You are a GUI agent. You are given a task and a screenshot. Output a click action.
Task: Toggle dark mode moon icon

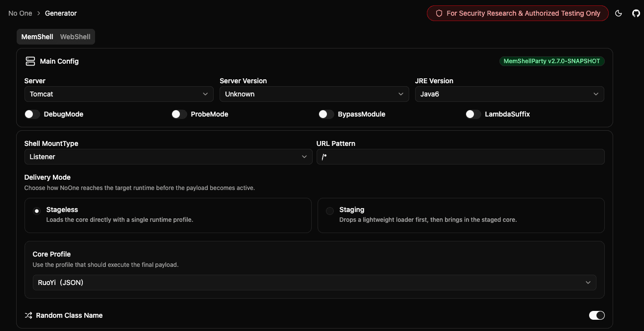click(619, 14)
